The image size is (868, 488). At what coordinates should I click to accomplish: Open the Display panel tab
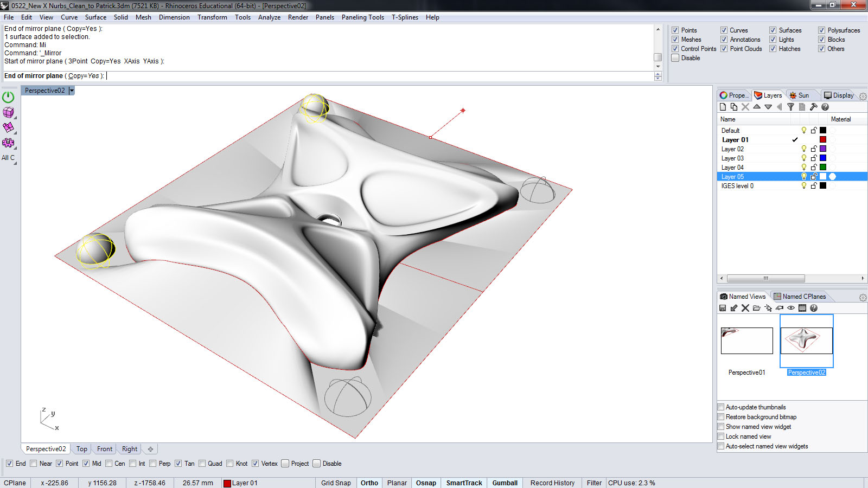pyautogui.click(x=839, y=95)
